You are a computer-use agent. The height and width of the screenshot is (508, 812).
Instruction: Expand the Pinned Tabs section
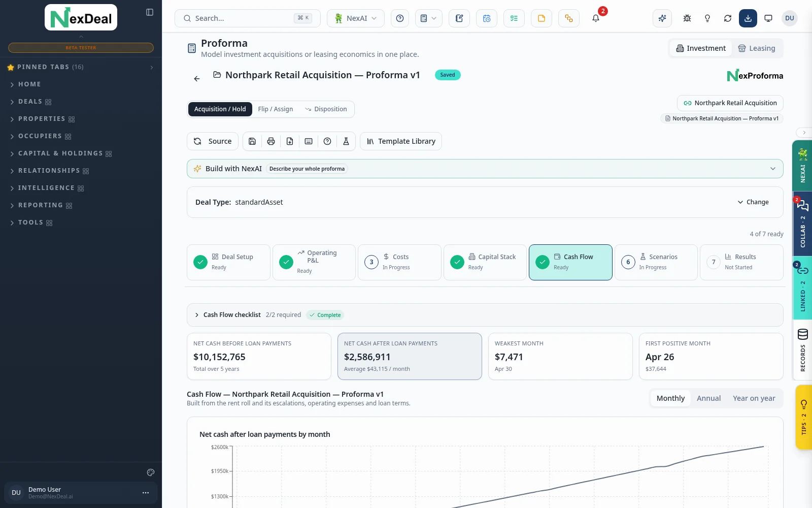point(81,67)
